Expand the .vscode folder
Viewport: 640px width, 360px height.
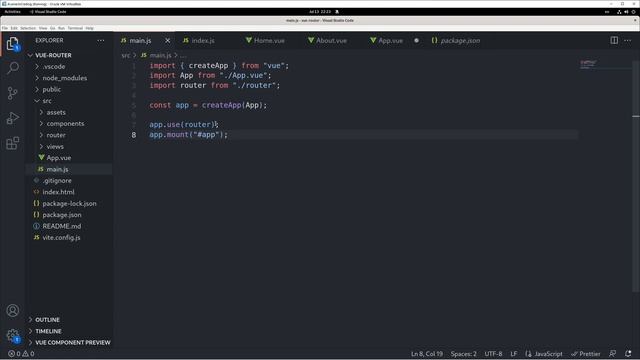pyautogui.click(x=53, y=67)
